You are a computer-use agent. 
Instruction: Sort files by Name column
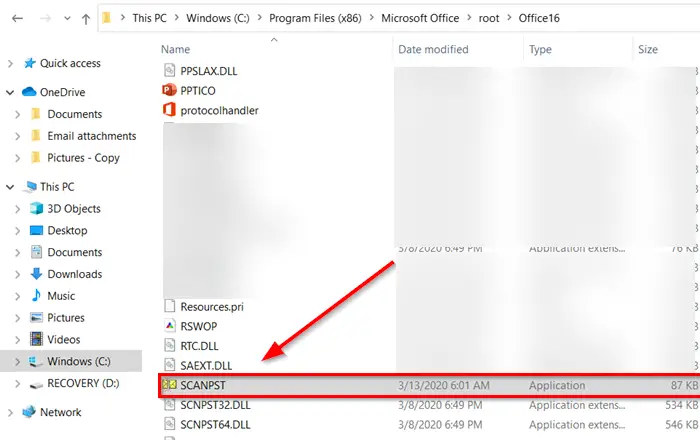pos(175,49)
